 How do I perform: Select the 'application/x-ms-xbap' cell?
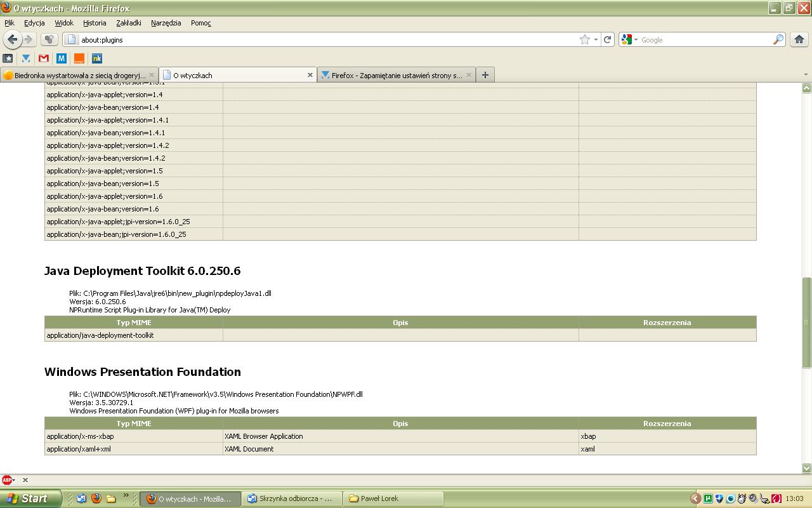tap(134, 436)
